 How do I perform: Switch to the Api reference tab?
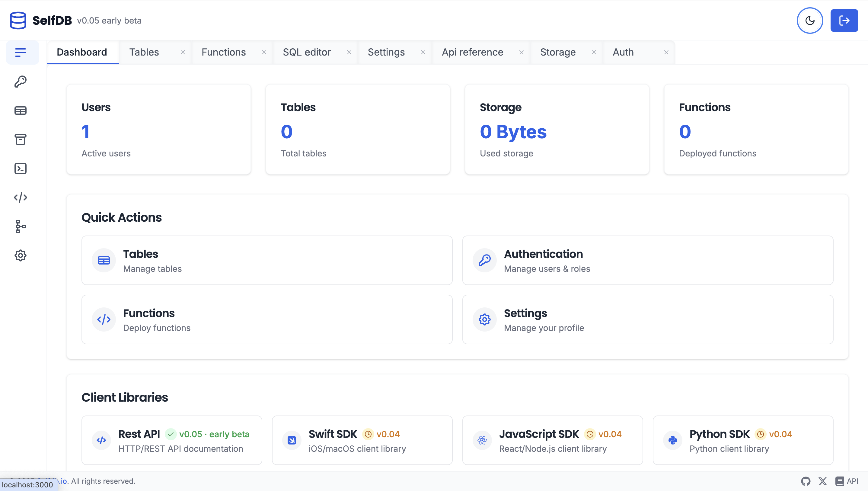pyautogui.click(x=472, y=52)
